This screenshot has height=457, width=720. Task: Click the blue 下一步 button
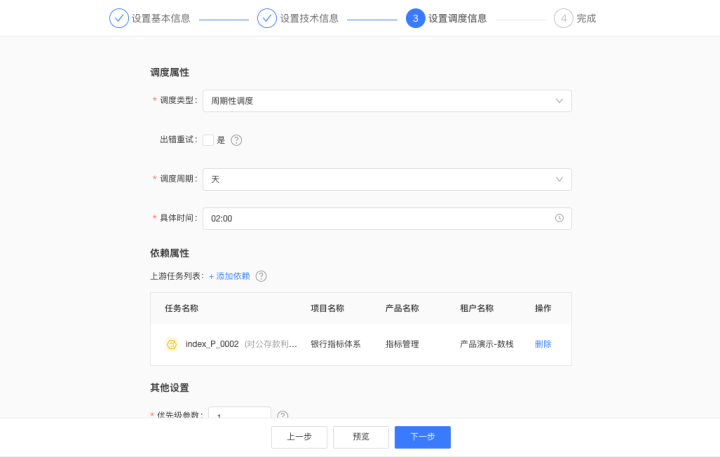pyautogui.click(x=422, y=437)
